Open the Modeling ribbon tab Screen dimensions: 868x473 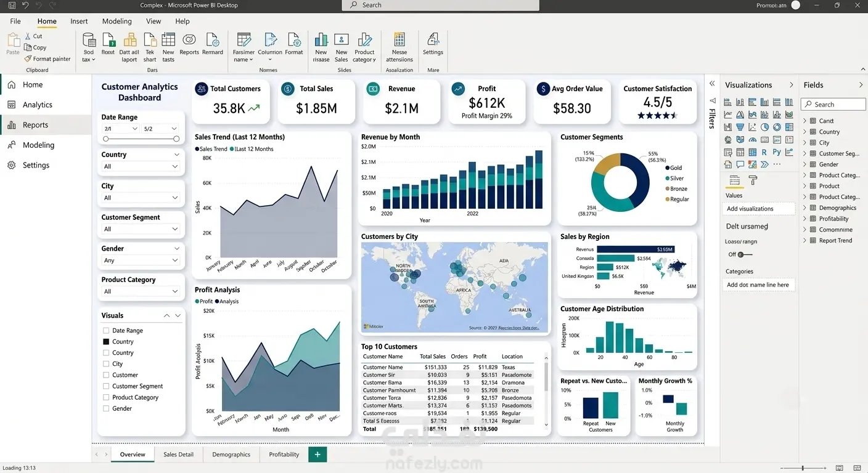(x=117, y=21)
